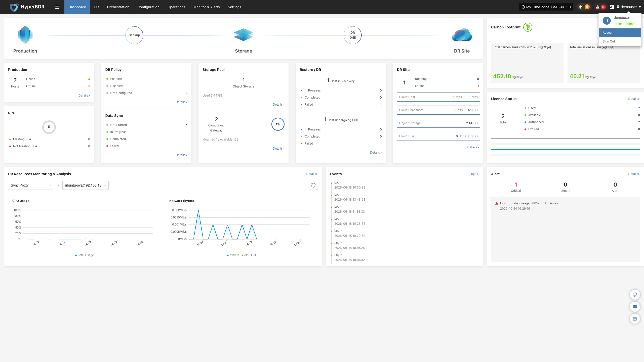Open Details link in the Production card
Viewport: 644px width, 362px height.
point(84,96)
